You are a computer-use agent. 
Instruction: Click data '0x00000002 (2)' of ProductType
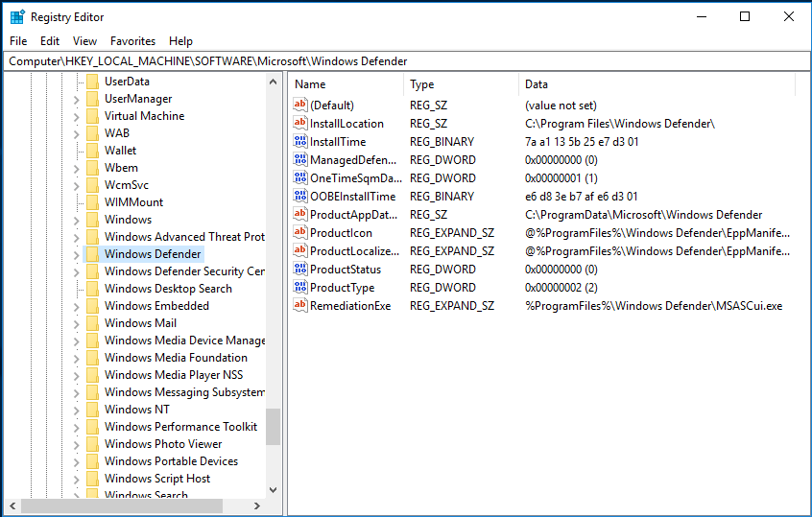pyautogui.click(x=561, y=288)
